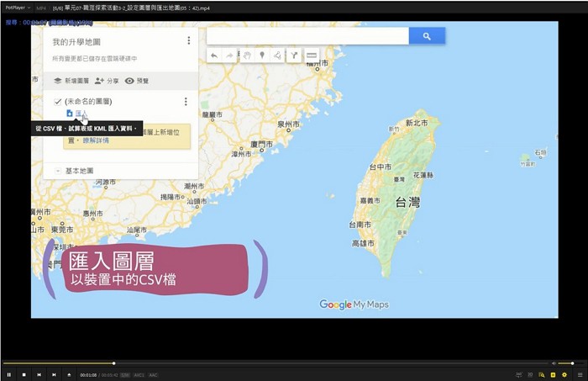The height and width of the screenshot is (381, 588).
Task: Click into the map search field
Action: coord(307,36)
